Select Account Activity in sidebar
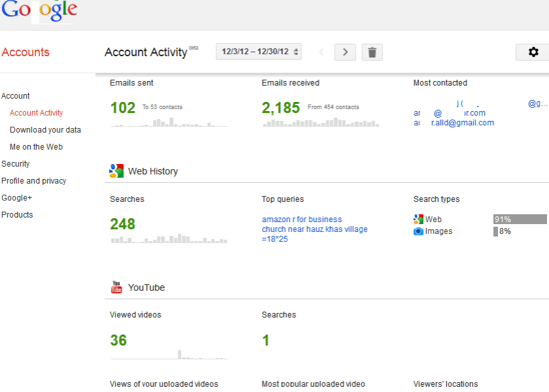Viewport: 549px width, 392px height. point(36,113)
